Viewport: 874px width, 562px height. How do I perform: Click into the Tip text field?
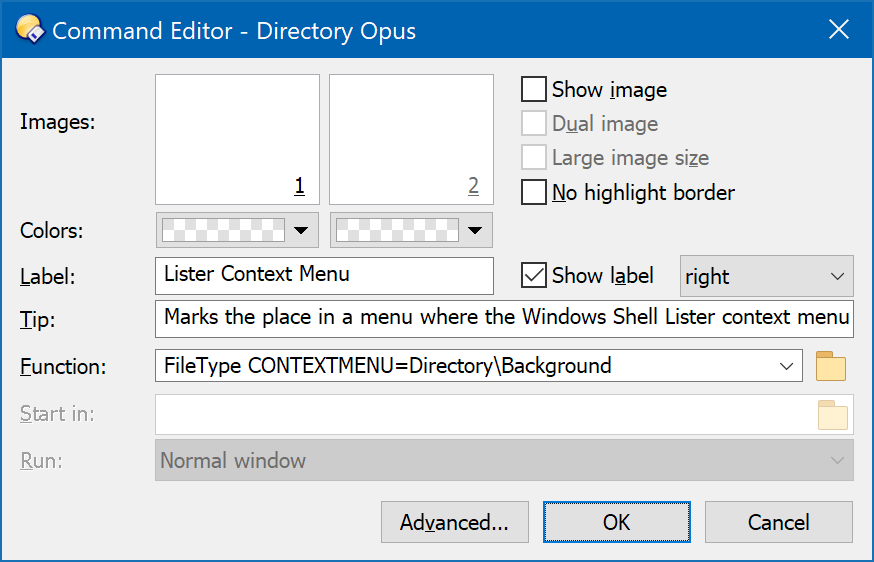[x=504, y=319]
